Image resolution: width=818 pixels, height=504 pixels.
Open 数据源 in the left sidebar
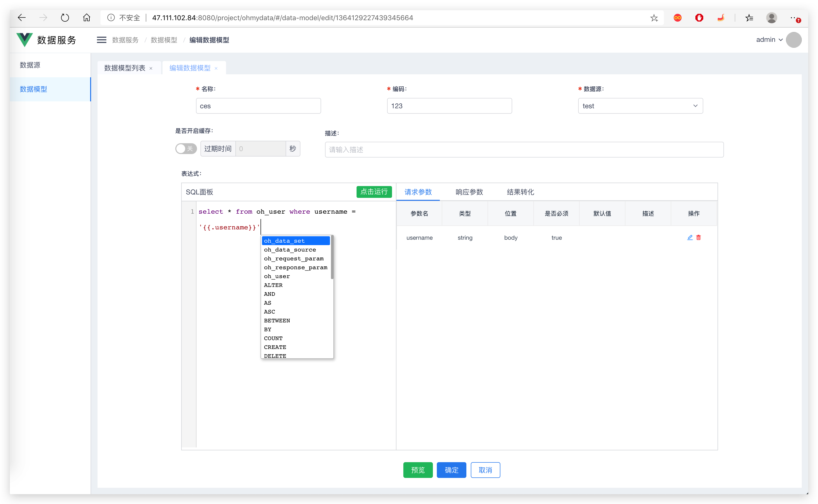coord(30,65)
